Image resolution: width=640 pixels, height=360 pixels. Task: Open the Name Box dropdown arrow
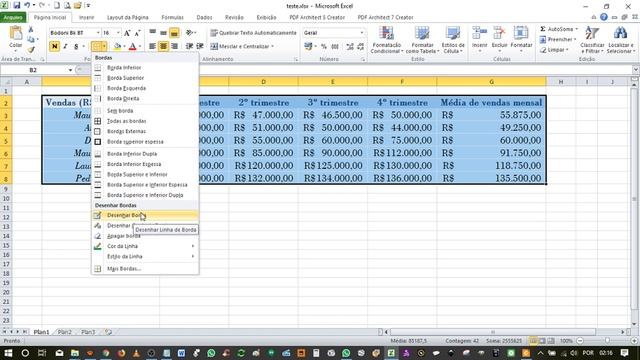[x=70, y=70]
